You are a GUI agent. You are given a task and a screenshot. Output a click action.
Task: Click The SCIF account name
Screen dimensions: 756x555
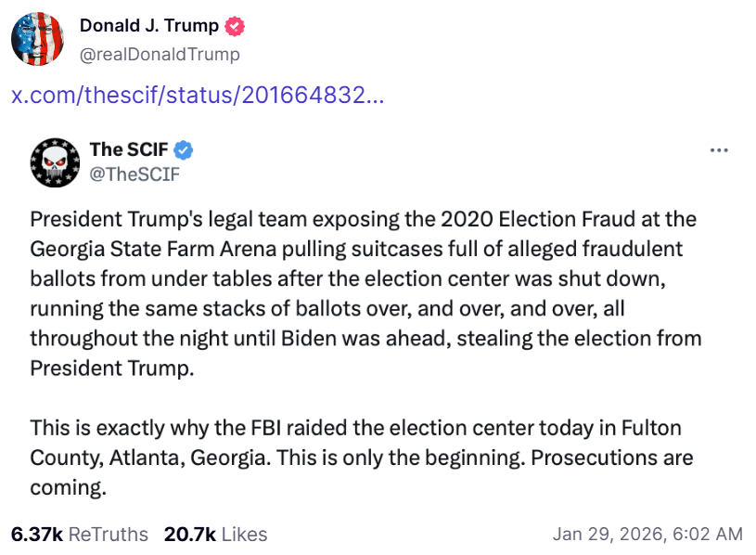tap(130, 149)
